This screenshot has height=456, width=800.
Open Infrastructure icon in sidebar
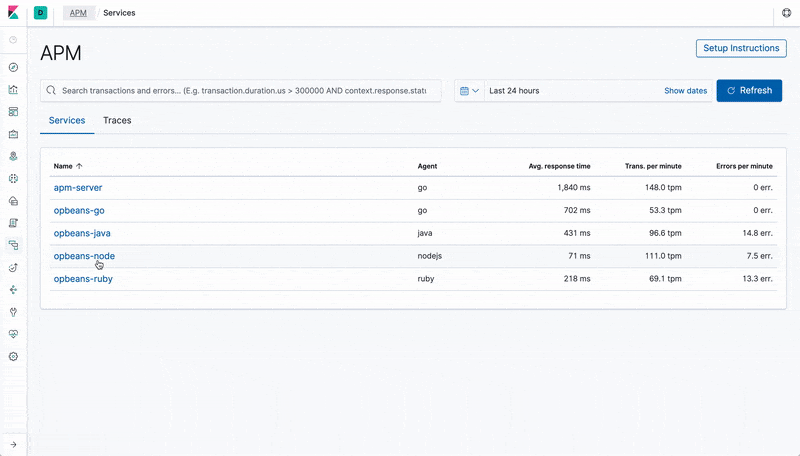(x=13, y=201)
